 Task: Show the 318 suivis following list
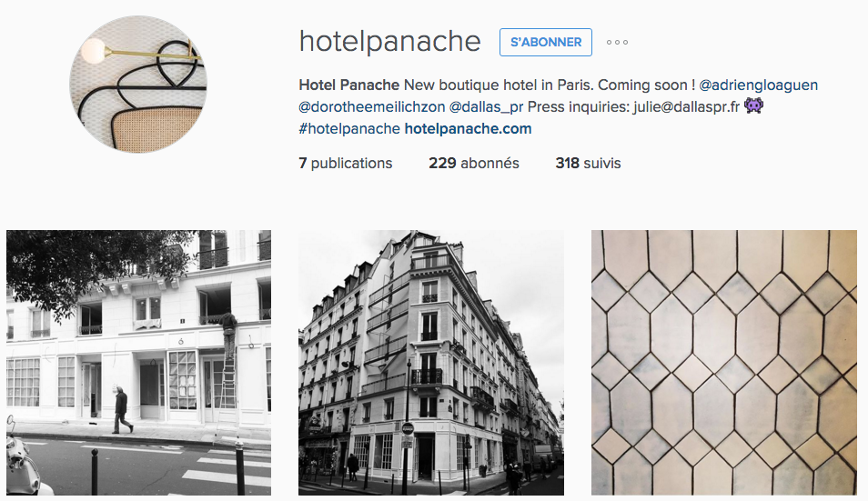pos(588,163)
